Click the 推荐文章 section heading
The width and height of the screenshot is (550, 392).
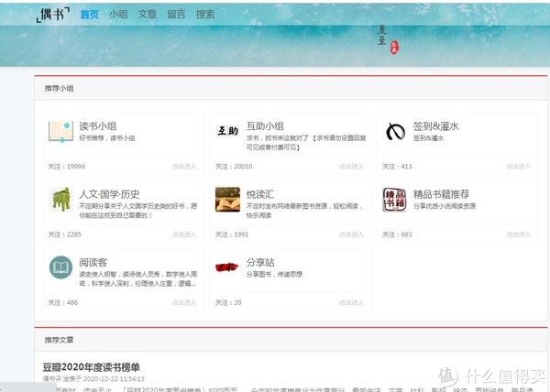click(x=59, y=340)
